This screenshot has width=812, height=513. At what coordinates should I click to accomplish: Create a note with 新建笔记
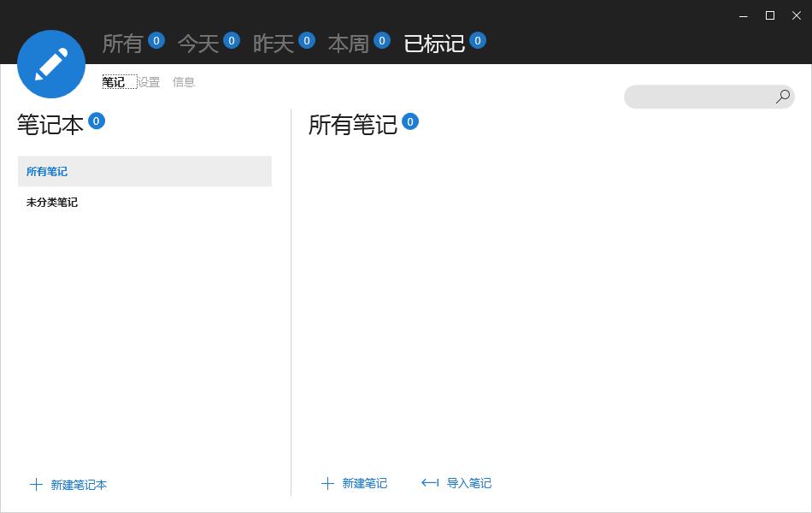(365, 483)
